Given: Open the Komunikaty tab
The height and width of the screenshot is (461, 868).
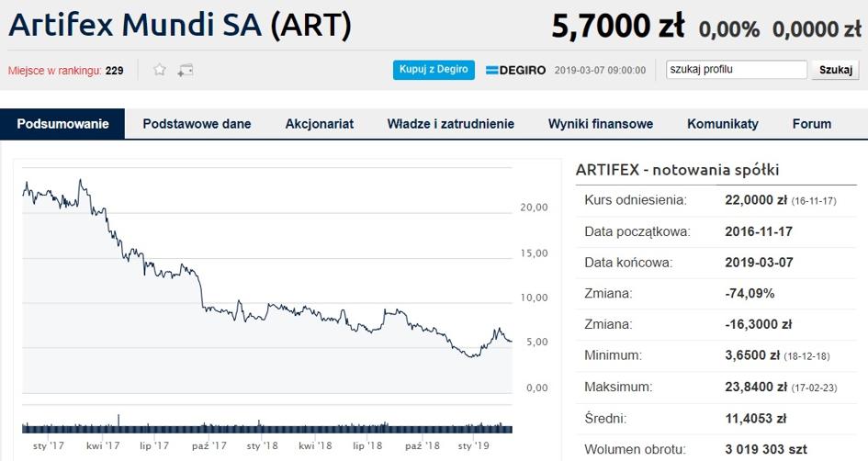Looking at the screenshot, I should [x=722, y=123].
